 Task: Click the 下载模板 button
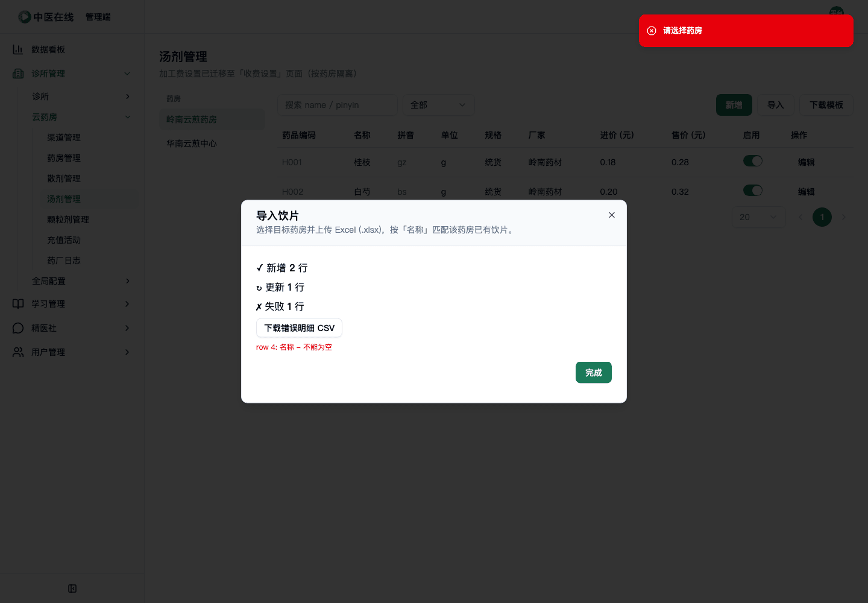[x=826, y=105]
